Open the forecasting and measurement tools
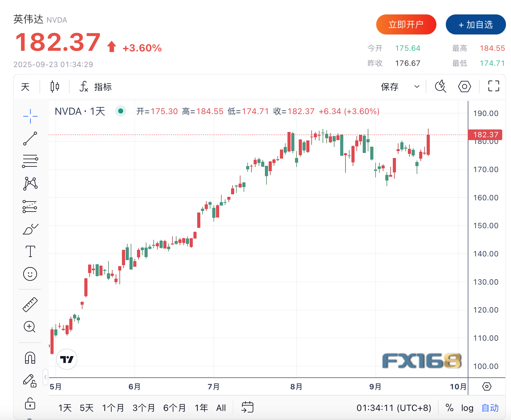 30,207
